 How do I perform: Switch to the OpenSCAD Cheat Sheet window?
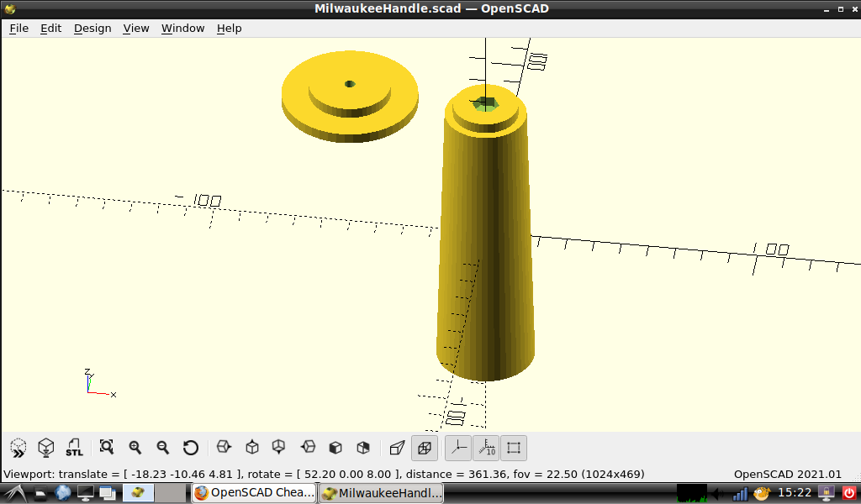[x=254, y=493]
